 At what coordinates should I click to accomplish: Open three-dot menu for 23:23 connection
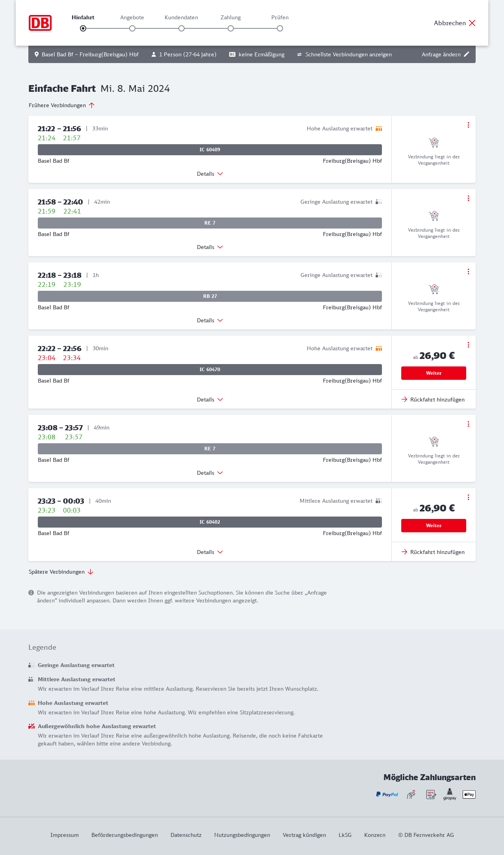[468, 497]
